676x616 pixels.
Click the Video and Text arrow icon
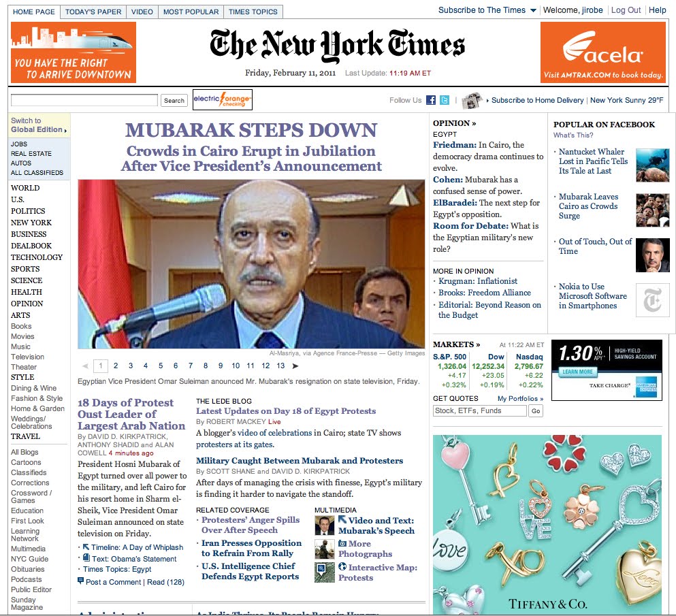pyautogui.click(x=342, y=519)
